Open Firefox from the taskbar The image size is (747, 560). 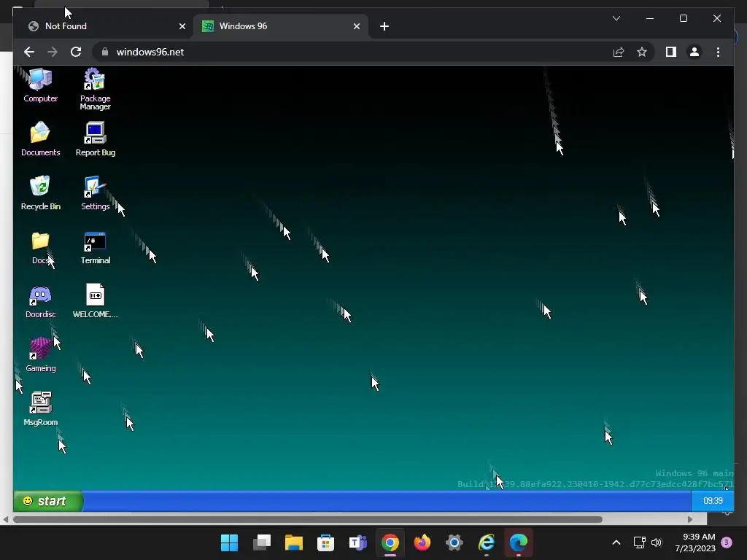(x=422, y=542)
